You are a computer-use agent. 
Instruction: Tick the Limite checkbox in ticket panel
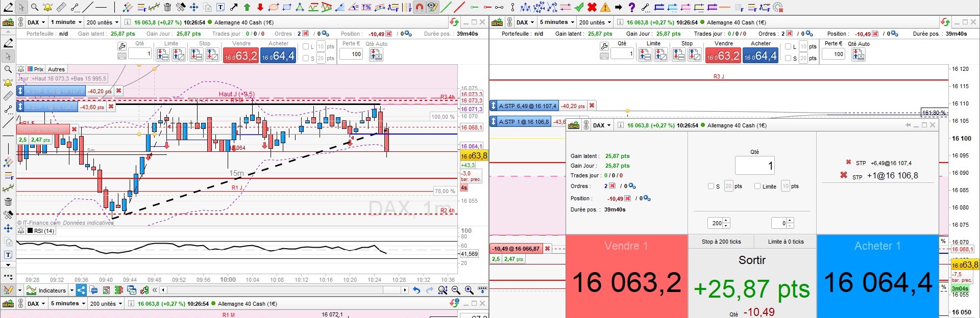coord(757,186)
